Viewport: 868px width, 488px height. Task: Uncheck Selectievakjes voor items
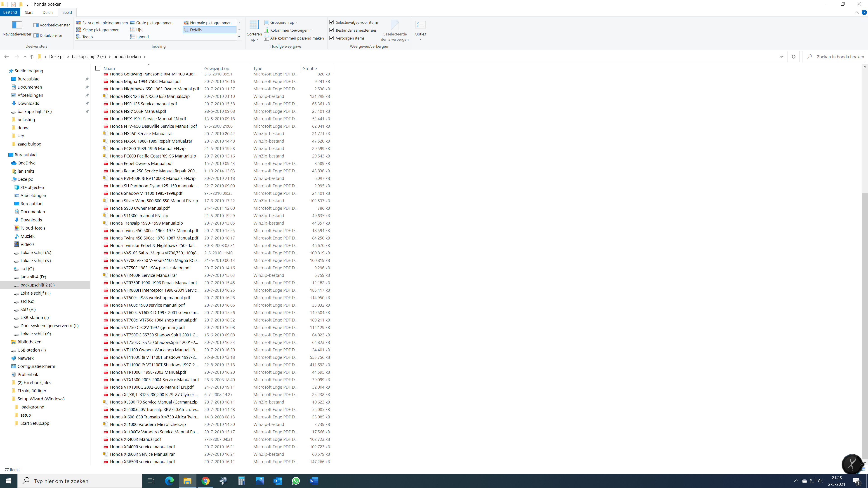click(332, 22)
